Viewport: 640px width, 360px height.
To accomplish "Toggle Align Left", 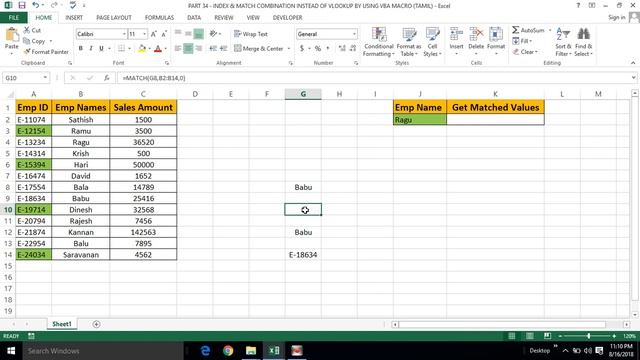I will (178, 49).
